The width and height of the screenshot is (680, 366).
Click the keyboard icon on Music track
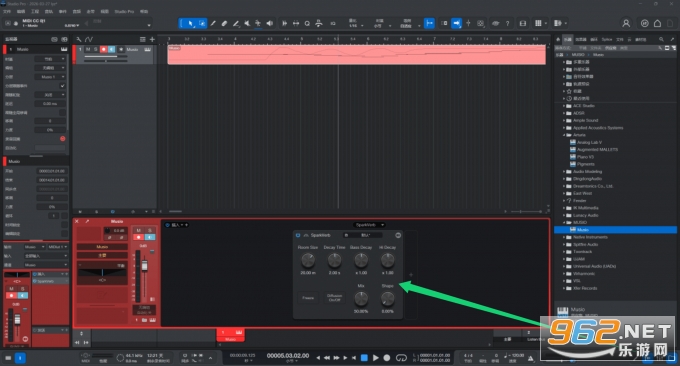coord(147,49)
